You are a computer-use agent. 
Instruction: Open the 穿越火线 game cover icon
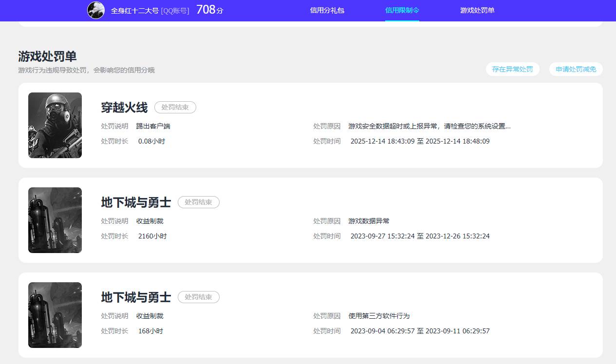coord(55,125)
